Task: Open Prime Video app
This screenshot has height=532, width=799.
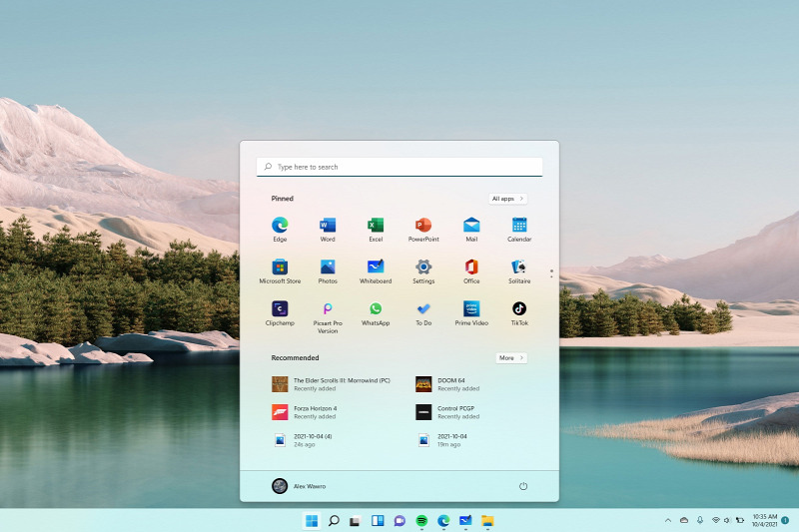Action: (x=471, y=309)
